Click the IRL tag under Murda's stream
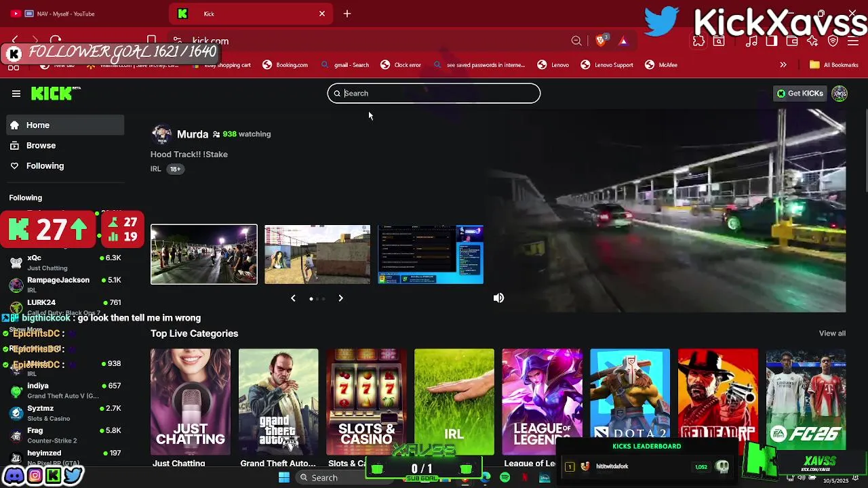This screenshot has height=488, width=868. tap(156, 169)
